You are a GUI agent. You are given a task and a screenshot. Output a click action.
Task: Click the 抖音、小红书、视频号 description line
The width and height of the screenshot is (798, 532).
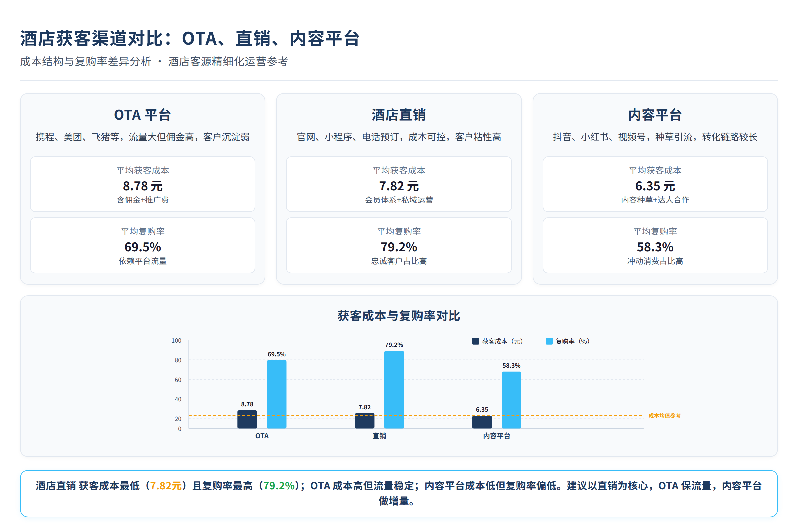[655, 137]
